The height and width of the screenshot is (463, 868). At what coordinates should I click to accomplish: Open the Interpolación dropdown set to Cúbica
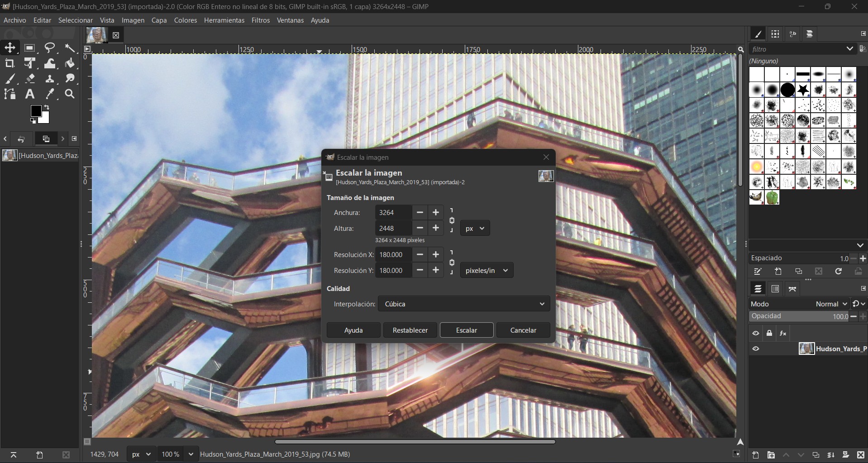click(464, 304)
